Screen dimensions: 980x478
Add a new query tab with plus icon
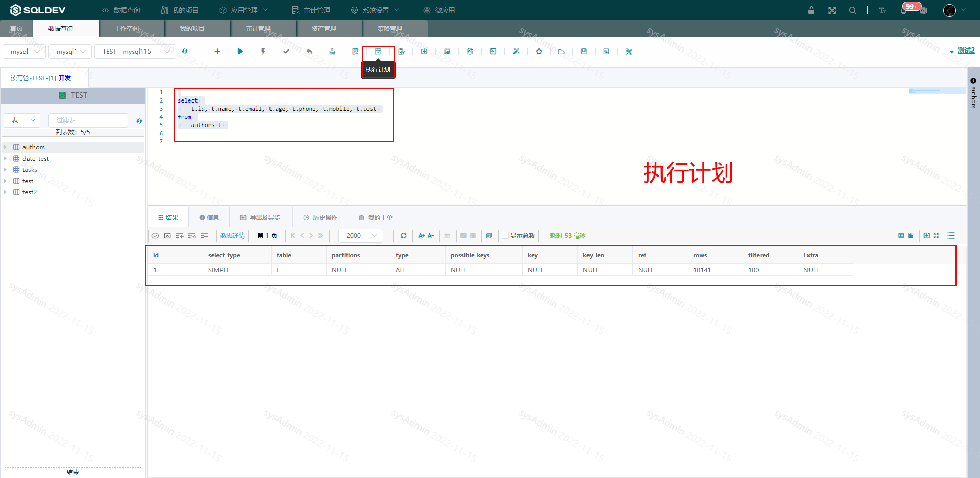point(217,52)
